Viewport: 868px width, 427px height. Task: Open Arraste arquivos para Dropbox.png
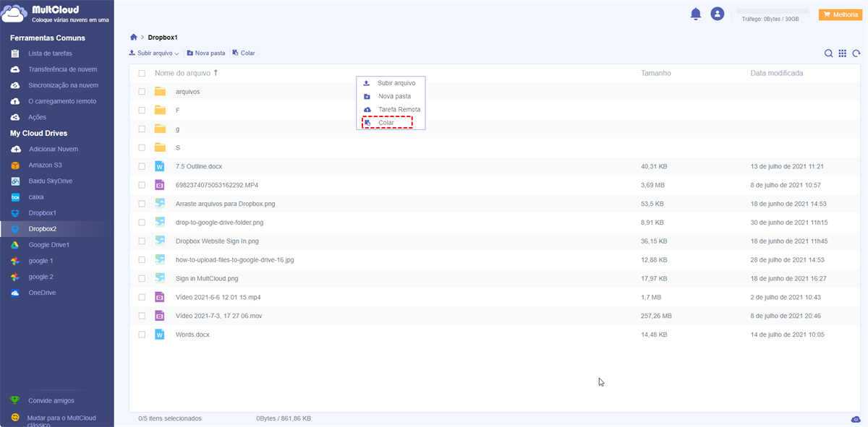[x=225, y=204]
